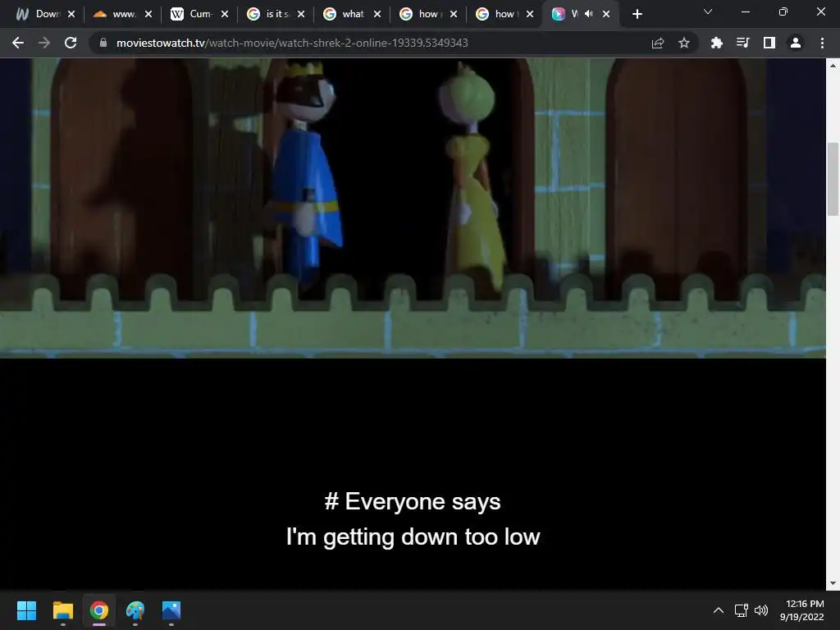Image resolution: width=840 pixels, height=630 pixels.
Task: Open File Explorer from the taskbar
Action: [62, 610]
